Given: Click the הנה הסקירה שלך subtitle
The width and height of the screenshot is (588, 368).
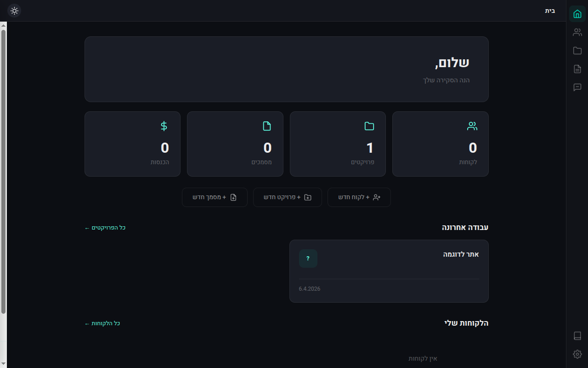Looking at the screenshot, I should click(446, 80).
